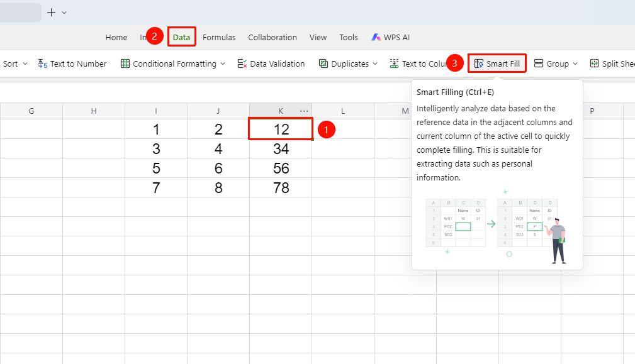
Task: Click the Smart Fill button label
Action: 503,64
